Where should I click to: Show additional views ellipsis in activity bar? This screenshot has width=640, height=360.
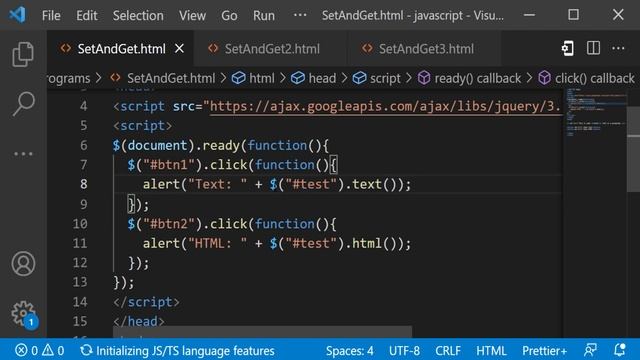tap(23, 154)
